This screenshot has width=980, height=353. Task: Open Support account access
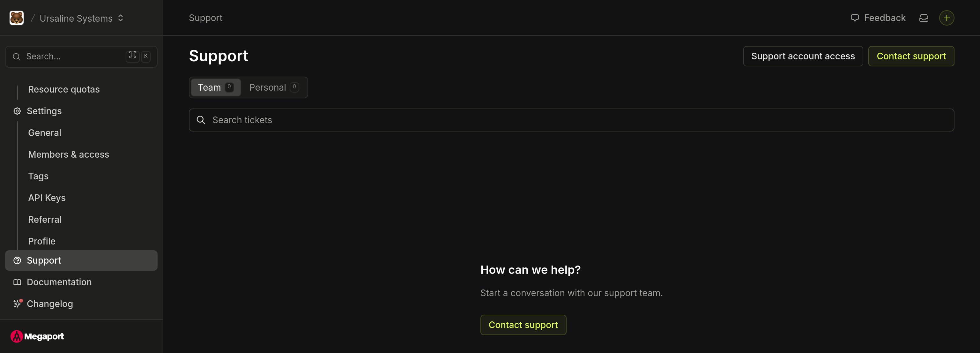tap(803, 56)
